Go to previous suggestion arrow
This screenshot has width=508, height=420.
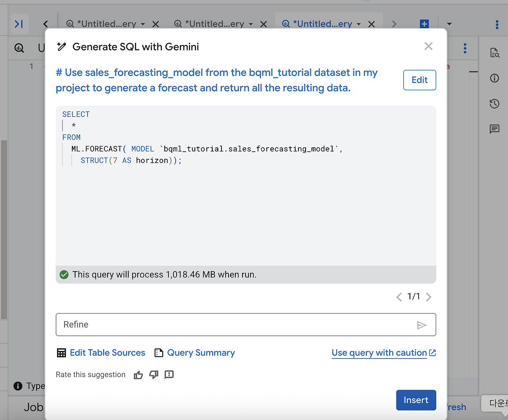point(399,297)
